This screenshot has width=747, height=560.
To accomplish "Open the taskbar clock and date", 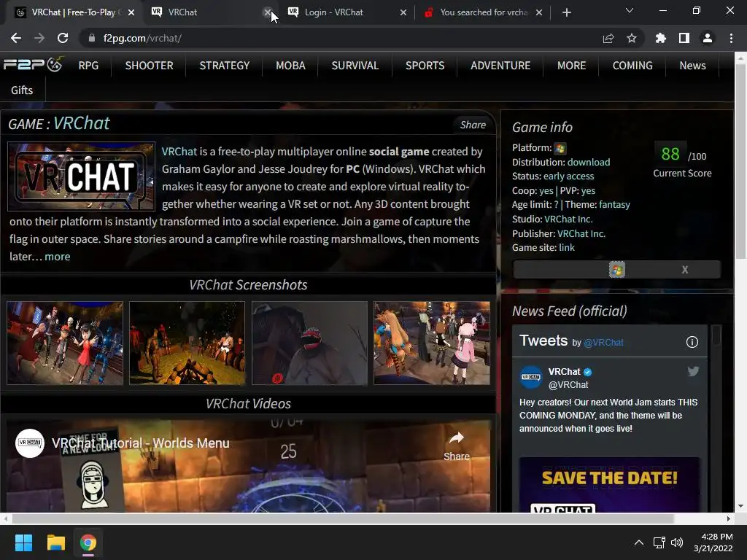I will tap(713, 542).
